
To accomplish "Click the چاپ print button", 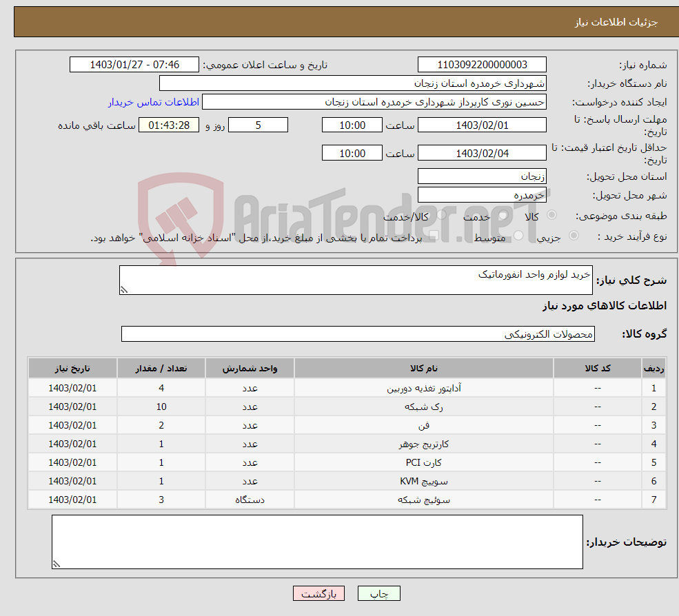I will (379, 593).
